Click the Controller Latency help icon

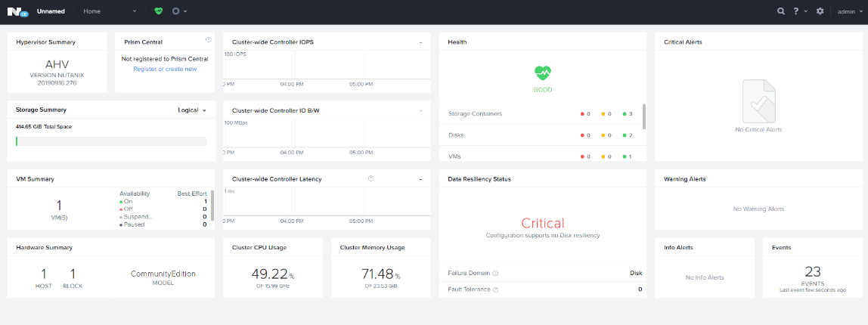[371, 178]
